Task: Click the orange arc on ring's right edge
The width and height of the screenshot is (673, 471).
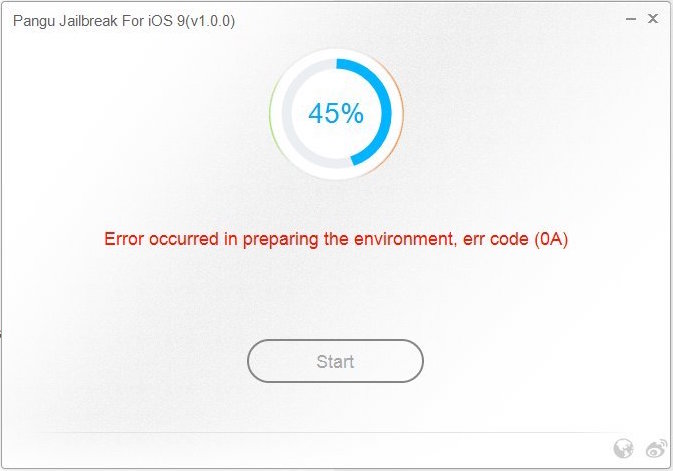Action: click(x=401, y=114)
